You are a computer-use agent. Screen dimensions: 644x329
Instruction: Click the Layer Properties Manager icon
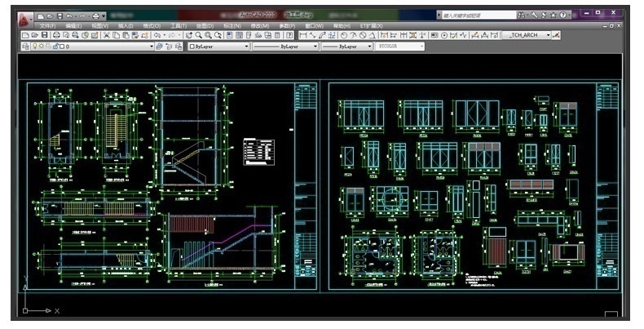pyautogui.click(x=25, y=47)
